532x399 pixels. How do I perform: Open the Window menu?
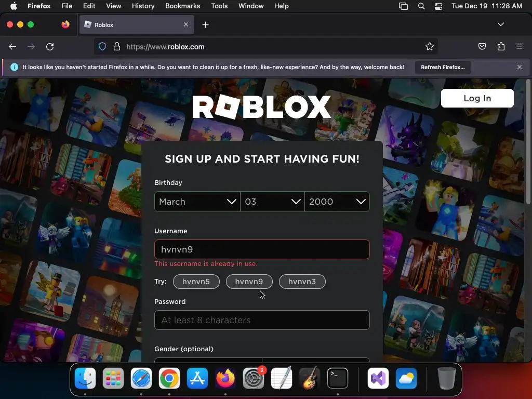pyautogui.click(x=251, y=6)
